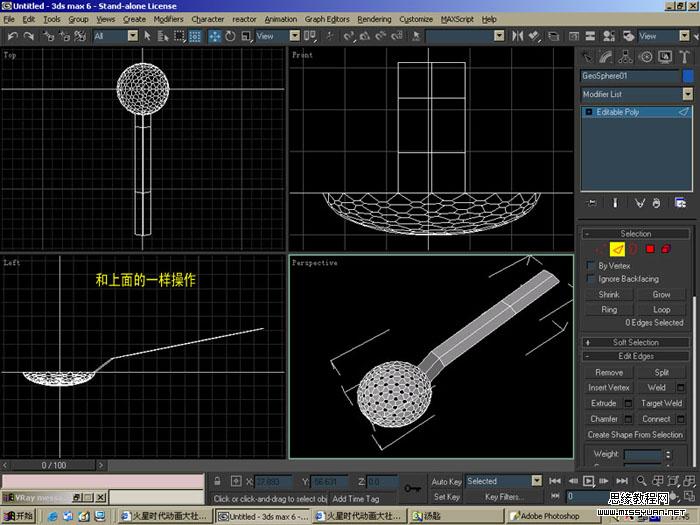
Task: Click the blue object color swatch
Action: (x=688, y=76)
